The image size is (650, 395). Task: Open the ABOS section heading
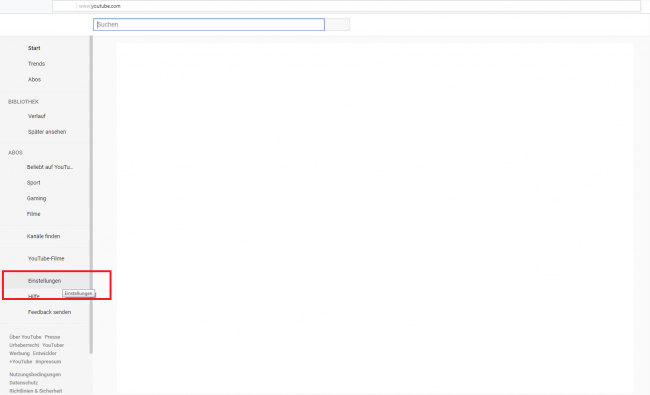(x=15, y=153)
